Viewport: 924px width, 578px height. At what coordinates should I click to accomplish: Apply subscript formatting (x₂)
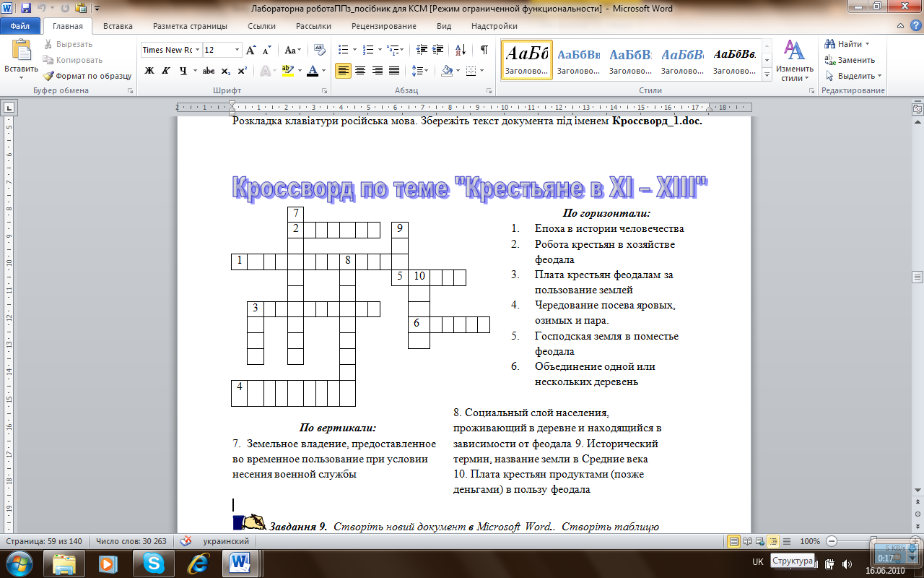pyautogui.click(x=226, y=71)
